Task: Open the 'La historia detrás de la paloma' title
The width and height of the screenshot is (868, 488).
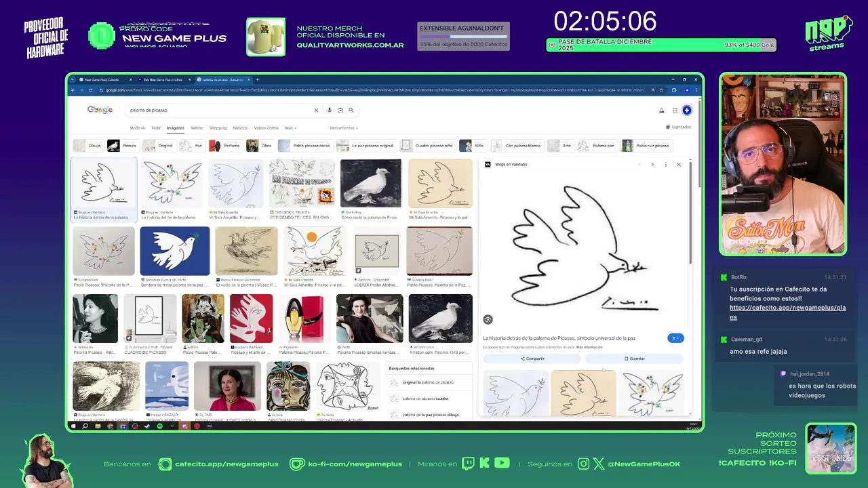Action: pyautogui.click(x=559, y=338)
